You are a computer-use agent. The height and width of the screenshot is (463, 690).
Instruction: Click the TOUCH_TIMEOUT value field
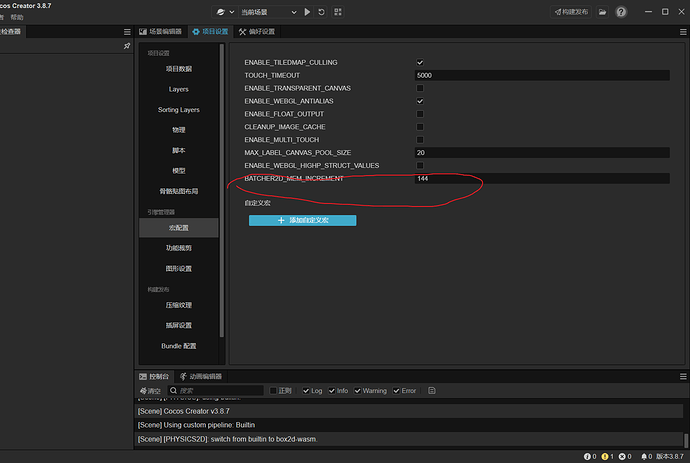pos(542,75)
